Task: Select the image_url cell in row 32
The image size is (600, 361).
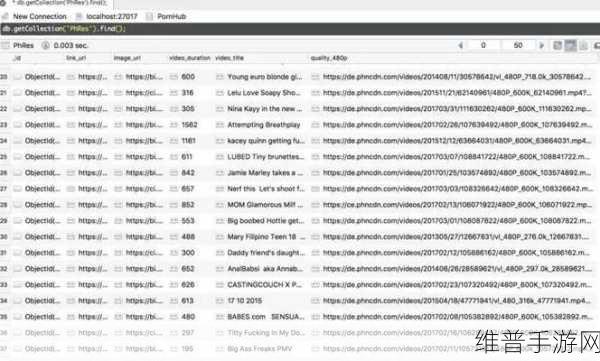Action: click(144, 269)
